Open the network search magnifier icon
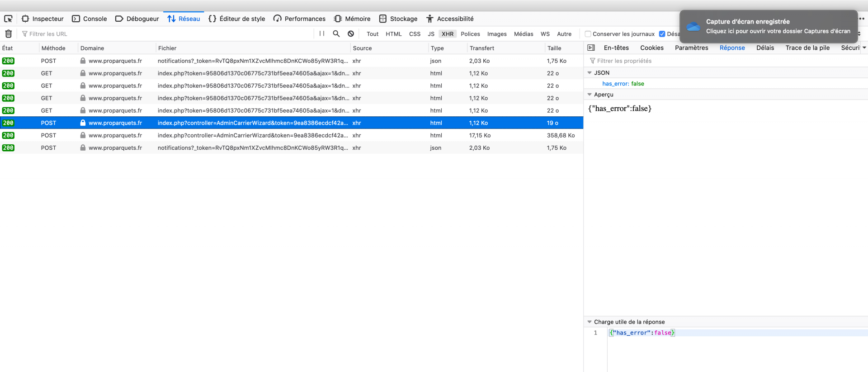 (336, 33)
